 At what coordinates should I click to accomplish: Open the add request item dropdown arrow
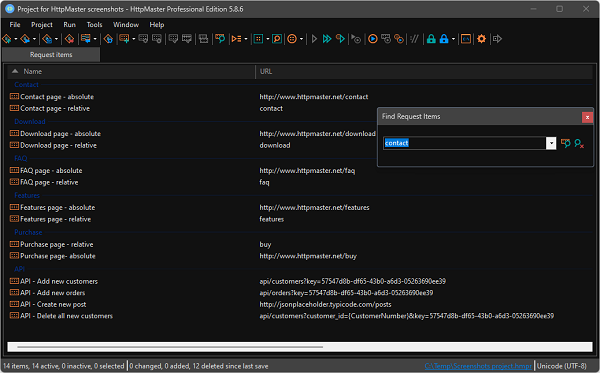point(134,39)
